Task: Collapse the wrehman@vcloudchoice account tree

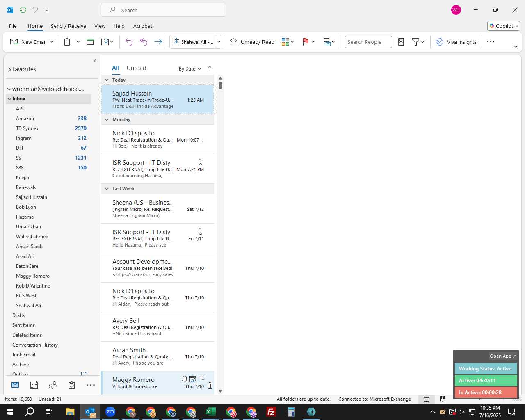Action: [x=9, y=89]
